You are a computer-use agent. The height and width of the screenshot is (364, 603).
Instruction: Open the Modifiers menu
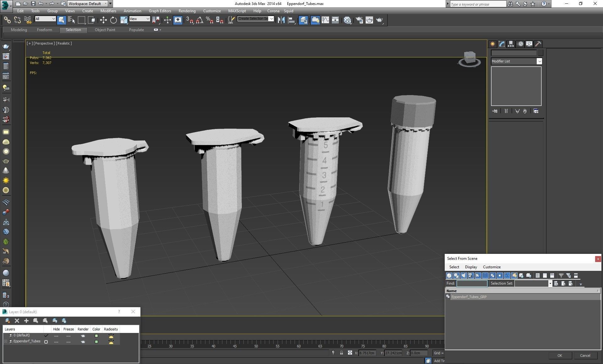[108, 11]
